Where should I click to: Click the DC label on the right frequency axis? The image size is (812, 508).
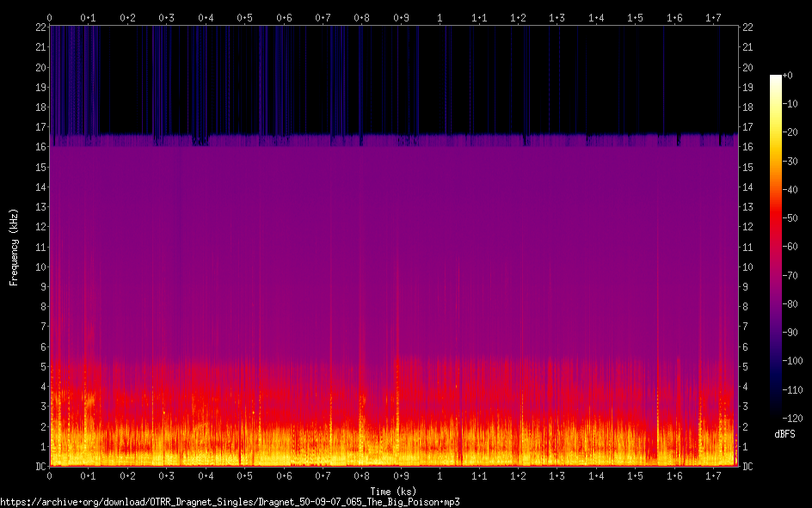748,467
